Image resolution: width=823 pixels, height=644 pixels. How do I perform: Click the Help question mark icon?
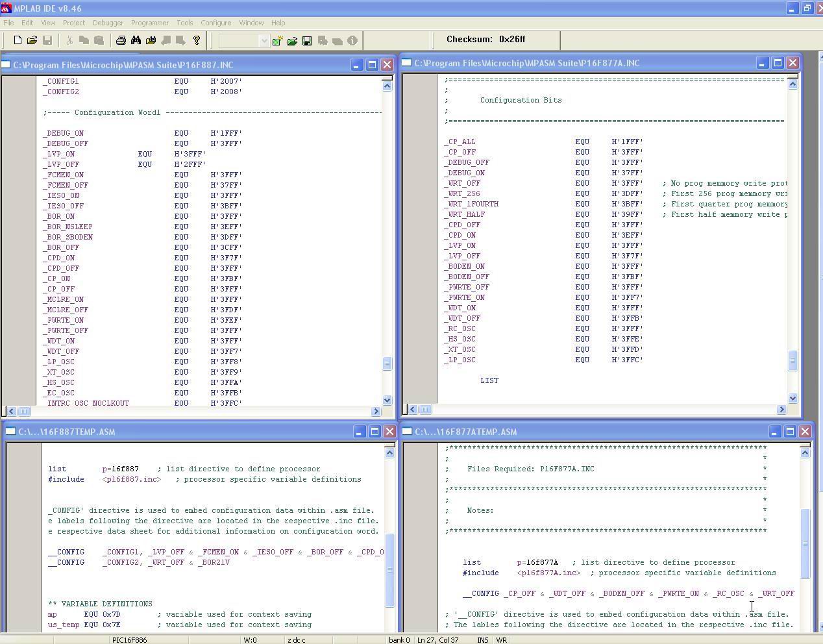pyautogui.click(x=196, y=40)
